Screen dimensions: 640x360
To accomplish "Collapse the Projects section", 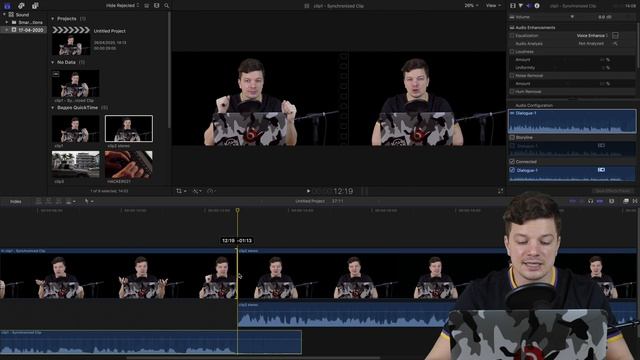I will pyautogui.click(x=53, y=19).
